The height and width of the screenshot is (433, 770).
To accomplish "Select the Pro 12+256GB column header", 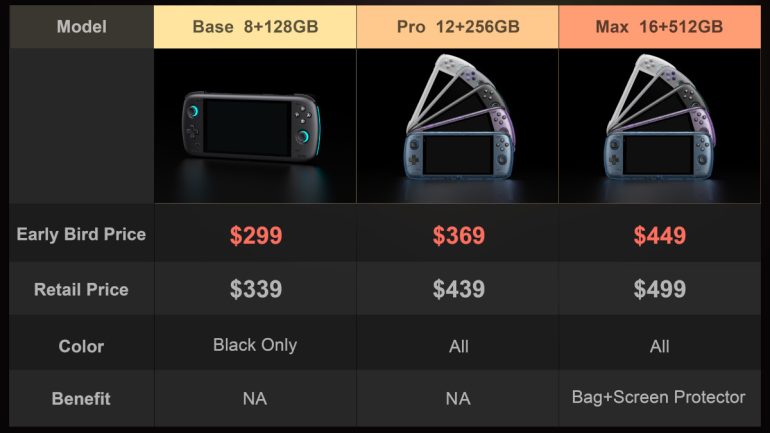I will click(x=458, y=27).
